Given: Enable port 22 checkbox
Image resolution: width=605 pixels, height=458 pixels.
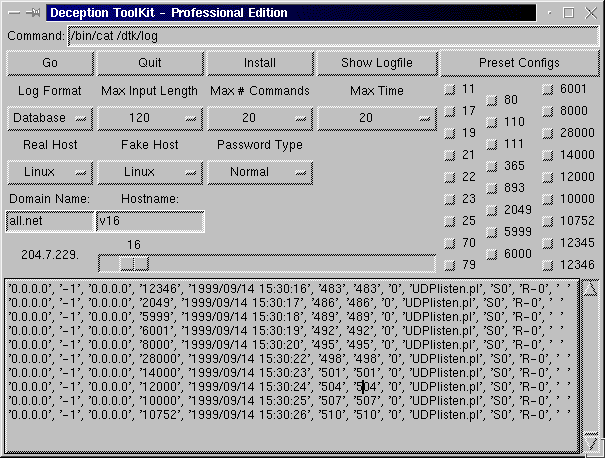Looking at the screenshot, I should pyautogui.click(x=450, y=177).
